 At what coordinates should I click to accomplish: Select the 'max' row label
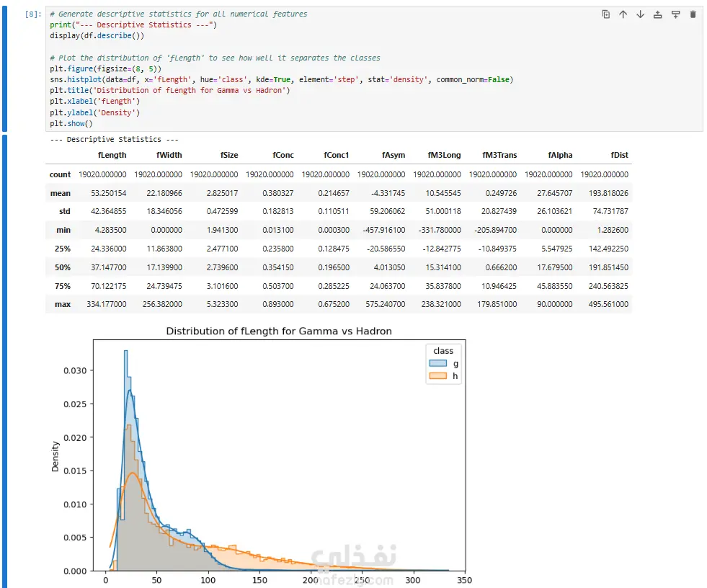point(63,304)
